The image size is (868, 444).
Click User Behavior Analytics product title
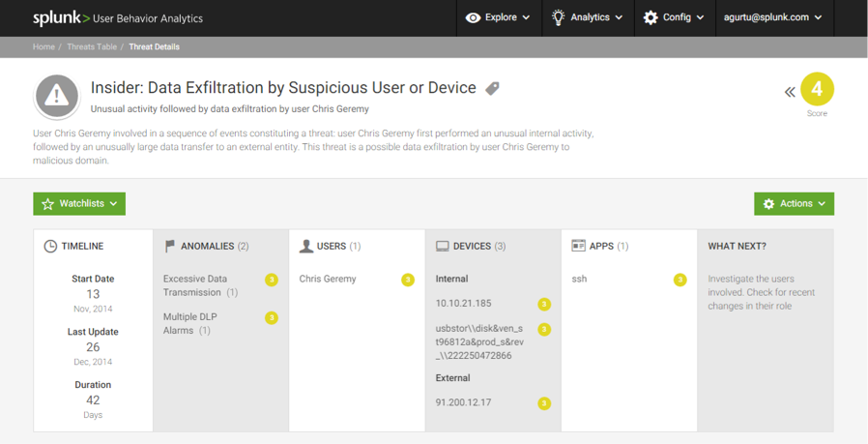coord(148,18)
